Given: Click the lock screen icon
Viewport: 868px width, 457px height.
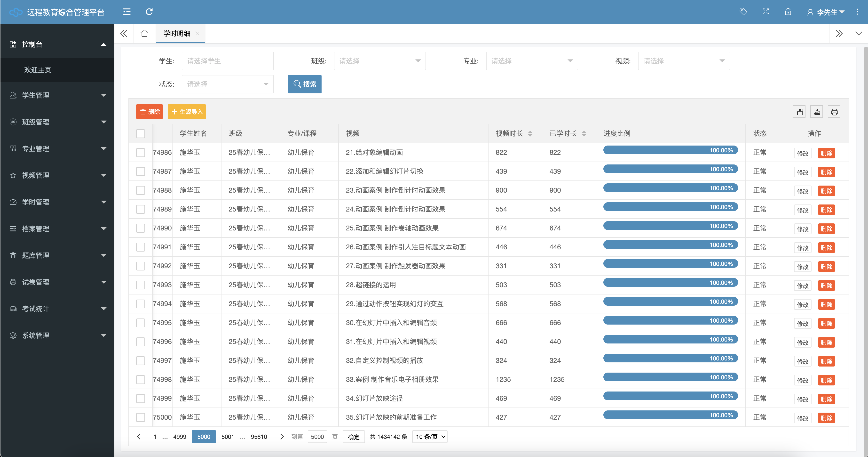Looking at the screenshot, I should (x=788, y=12).
